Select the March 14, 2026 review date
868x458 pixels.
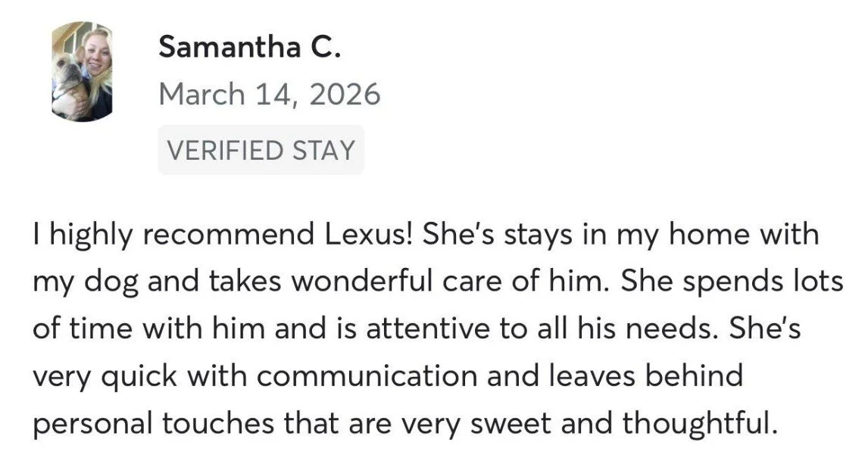[270, 94]
